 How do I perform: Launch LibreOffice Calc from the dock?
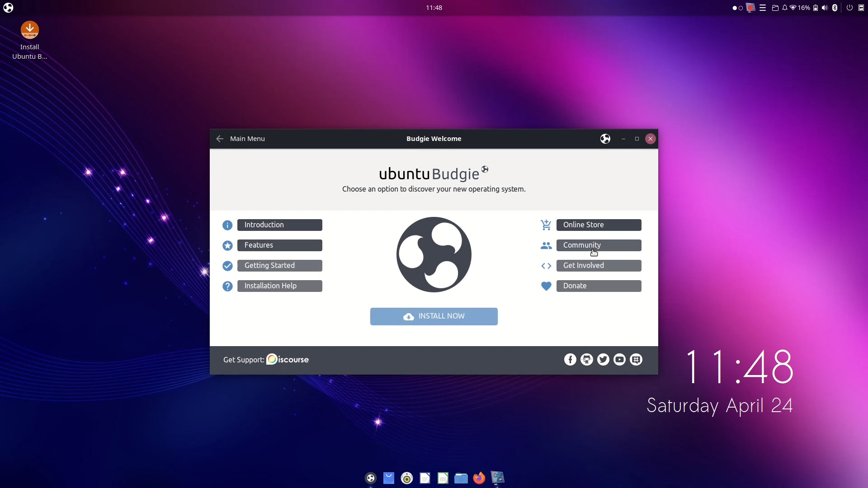pyautogui.click(x=443, y=478)
